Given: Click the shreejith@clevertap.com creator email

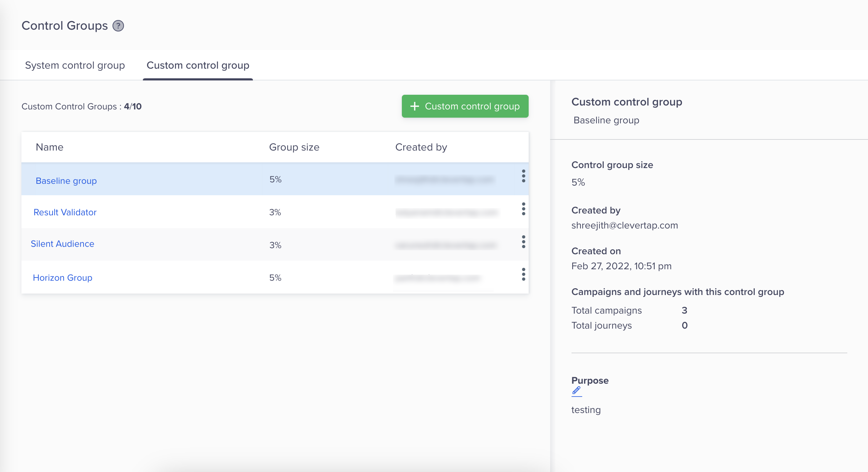Looking at the screenshot, I should tap(625, 225).
